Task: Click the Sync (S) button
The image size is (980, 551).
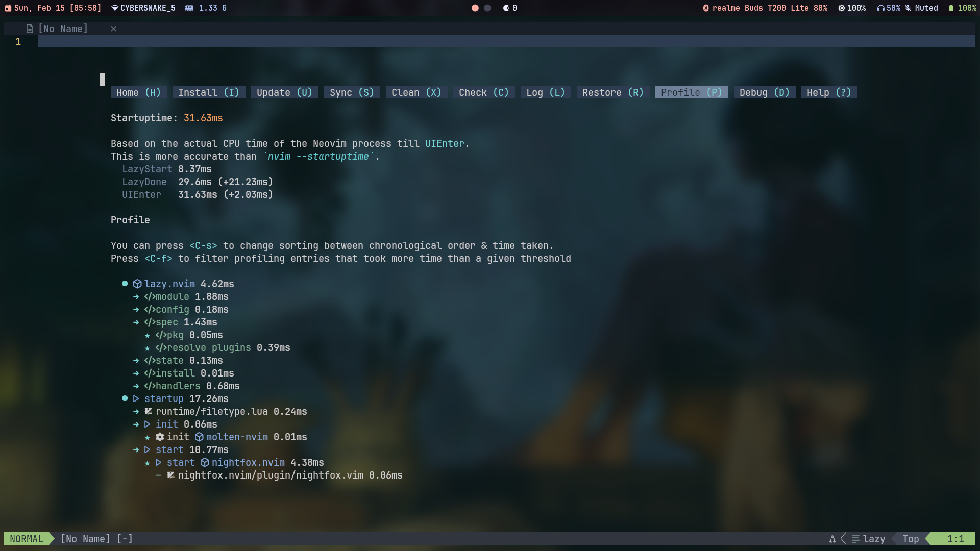Action: (x=351, y=92)
